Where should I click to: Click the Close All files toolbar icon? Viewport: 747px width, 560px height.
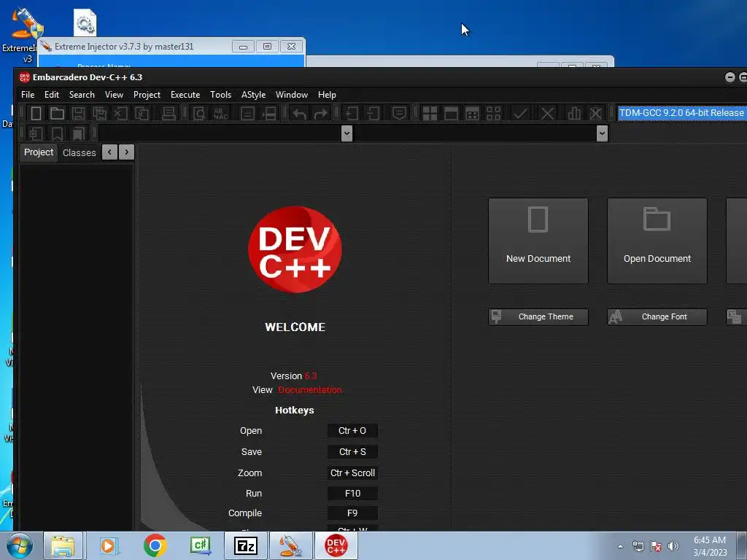click(x=142, y=113)
